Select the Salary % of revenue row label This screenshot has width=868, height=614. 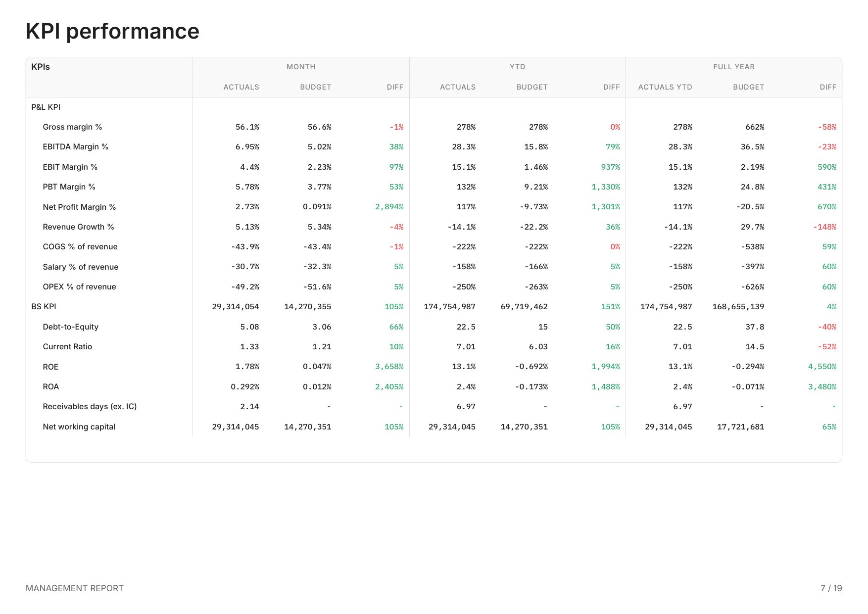(81, 267)
